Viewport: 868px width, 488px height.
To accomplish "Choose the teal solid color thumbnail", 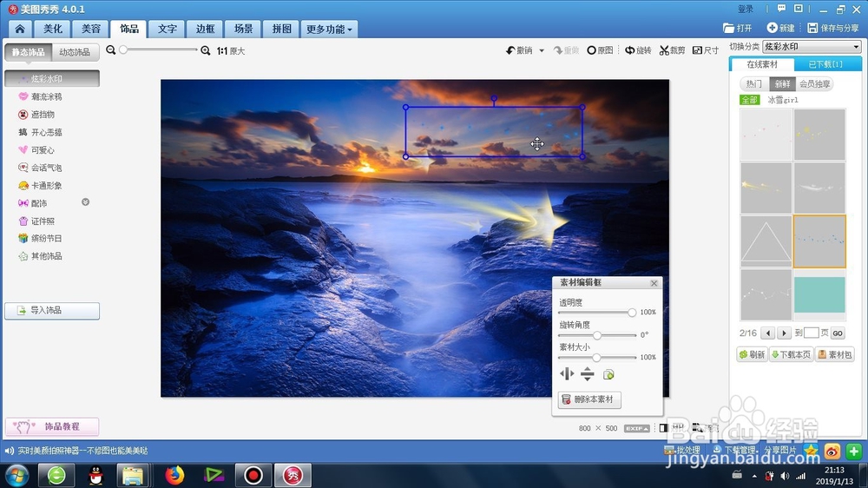I will (x=820, y=294).
